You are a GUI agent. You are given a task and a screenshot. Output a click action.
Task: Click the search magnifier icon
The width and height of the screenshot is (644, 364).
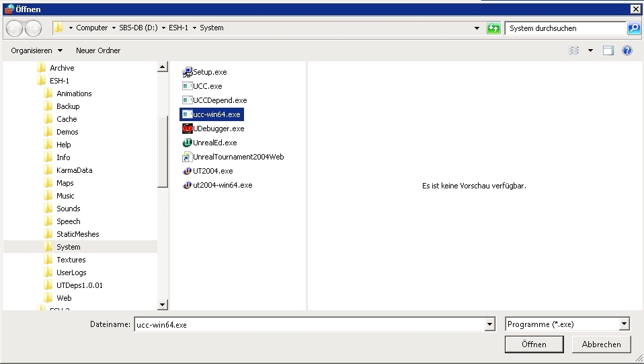coord(634,28)
